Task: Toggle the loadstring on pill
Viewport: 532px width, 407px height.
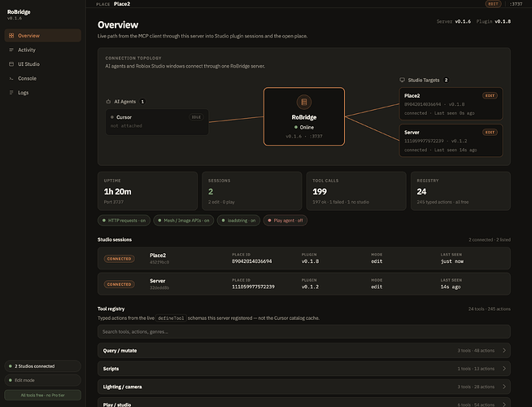Action: pos(238,221)
